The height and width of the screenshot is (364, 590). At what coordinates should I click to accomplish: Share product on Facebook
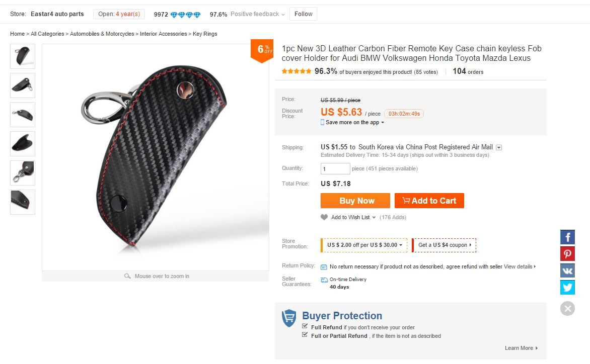567,237
